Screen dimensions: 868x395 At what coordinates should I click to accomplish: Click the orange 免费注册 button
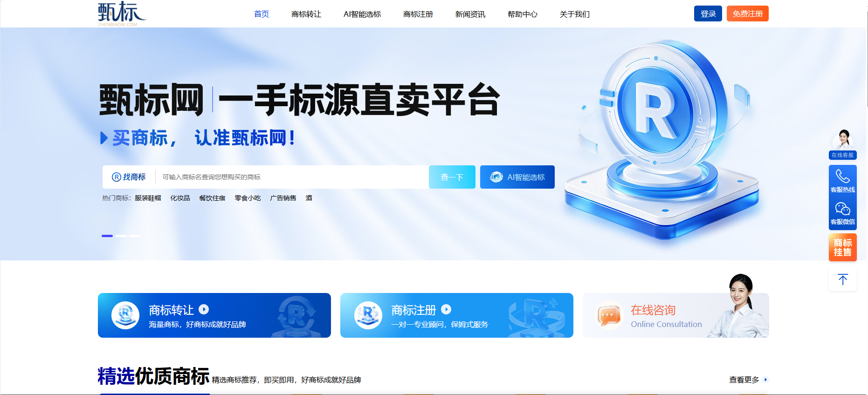pos(748,14)
